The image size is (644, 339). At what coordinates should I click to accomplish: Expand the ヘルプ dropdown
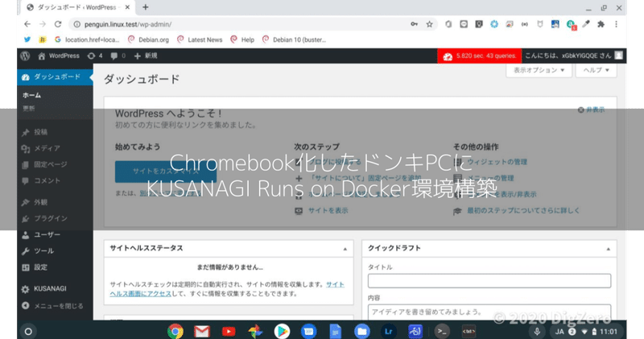[x=597, y=70]
